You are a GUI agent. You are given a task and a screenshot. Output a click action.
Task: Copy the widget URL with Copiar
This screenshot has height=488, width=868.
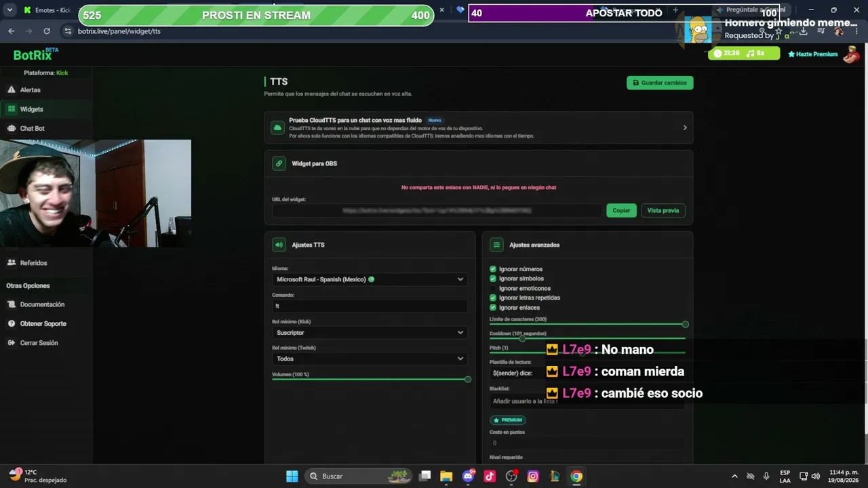[621, 211]
